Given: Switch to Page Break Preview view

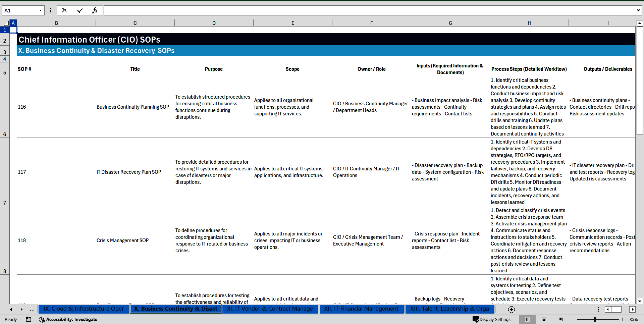Looking at the screenshot, I should pyautogui.click(x=561, y=319).
